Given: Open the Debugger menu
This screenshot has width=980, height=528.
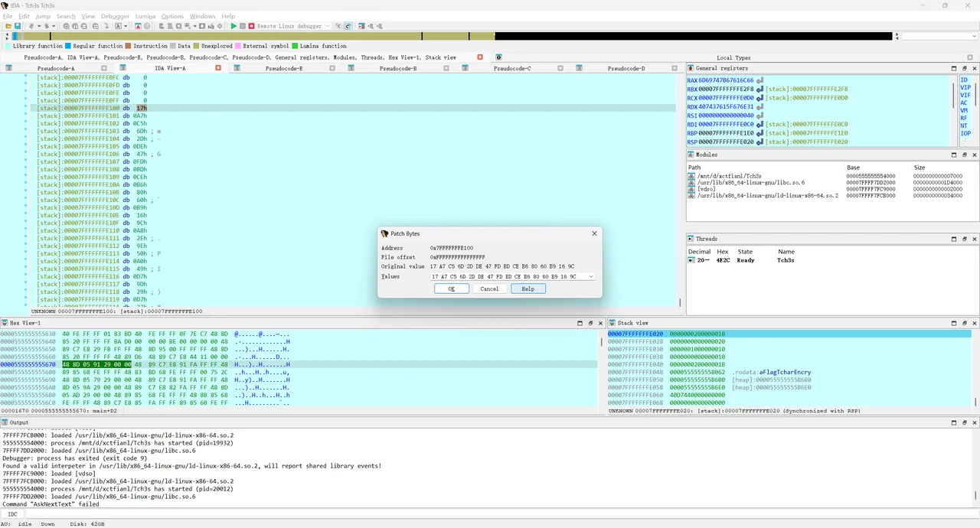Looking at the screenshot, I should tap(115, 16).
